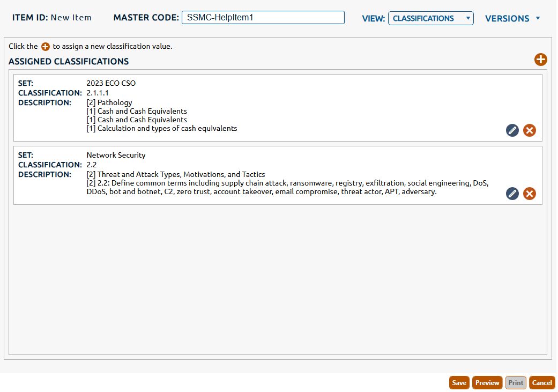Open the View Classifications dropdown
The image size is (558, 392).
(430, 18)
